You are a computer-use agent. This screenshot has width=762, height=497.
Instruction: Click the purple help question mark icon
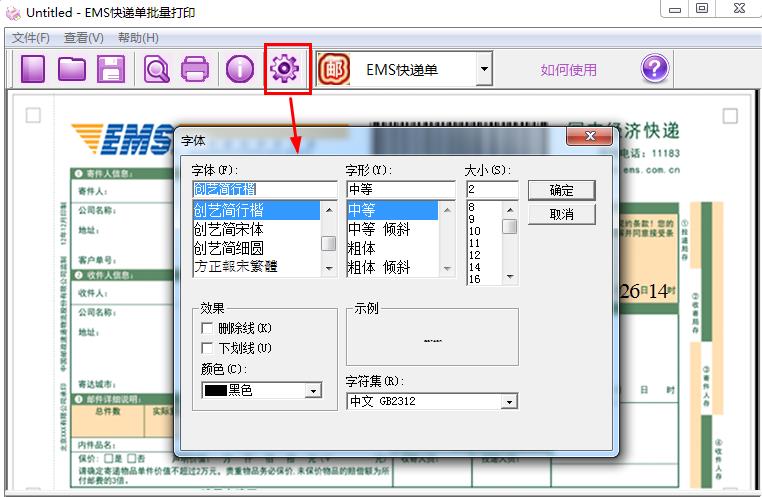(x=654, y=68)
